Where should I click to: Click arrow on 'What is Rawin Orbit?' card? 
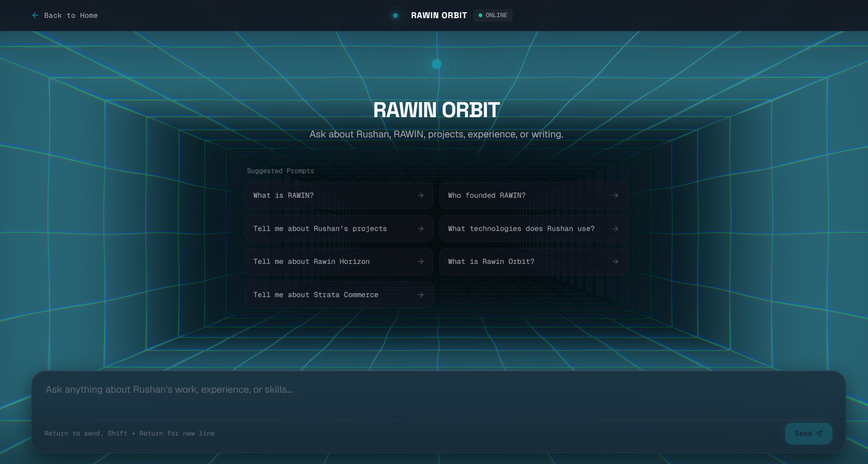[x=615, y=261]
